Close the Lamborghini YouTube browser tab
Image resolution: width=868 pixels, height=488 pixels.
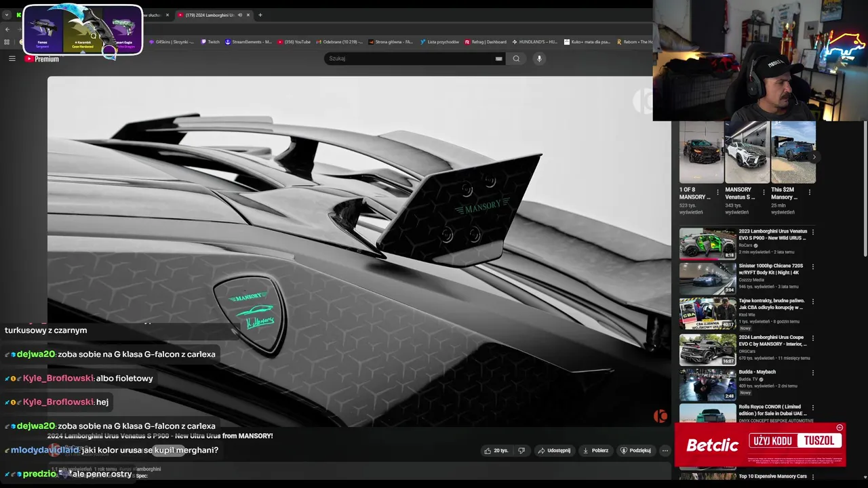pyautogui.click(x=248, y=15)
